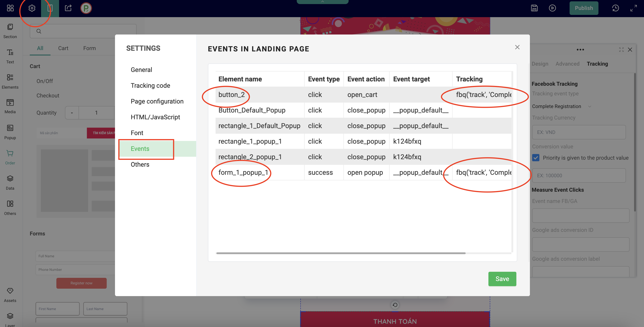This screenshot has height=327, width=644.
Task: Switch to the Form tab
Action: click(x=90, y=48)
